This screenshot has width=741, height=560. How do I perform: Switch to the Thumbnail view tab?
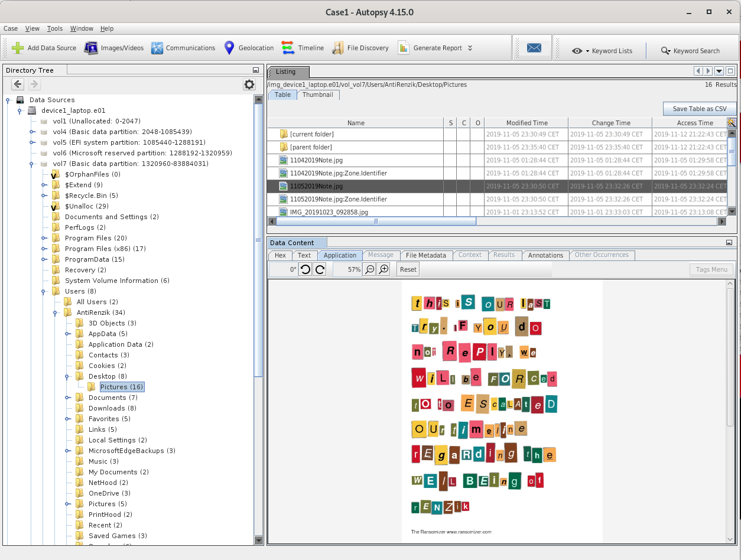click(318, 95)
